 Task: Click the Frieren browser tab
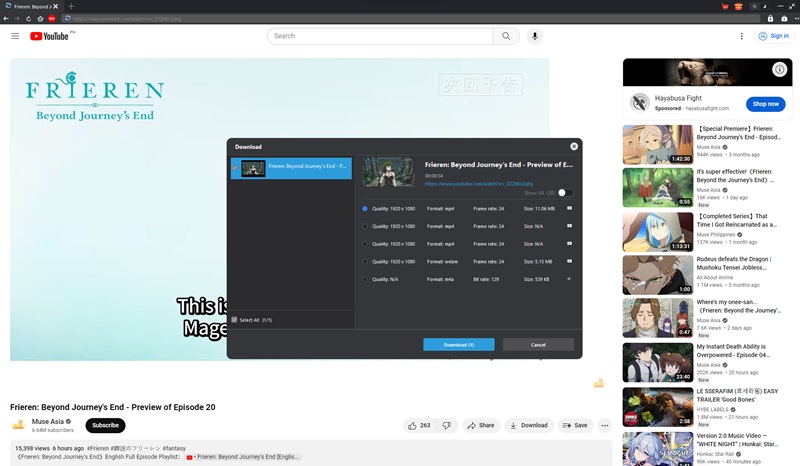click(31, 6)
